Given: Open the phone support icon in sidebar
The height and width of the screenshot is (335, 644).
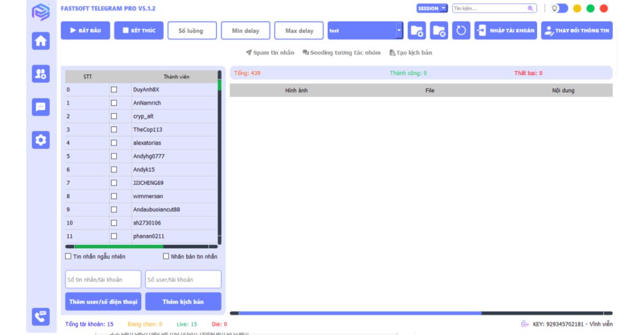Looking at the screenshot, I should [41, 317].
